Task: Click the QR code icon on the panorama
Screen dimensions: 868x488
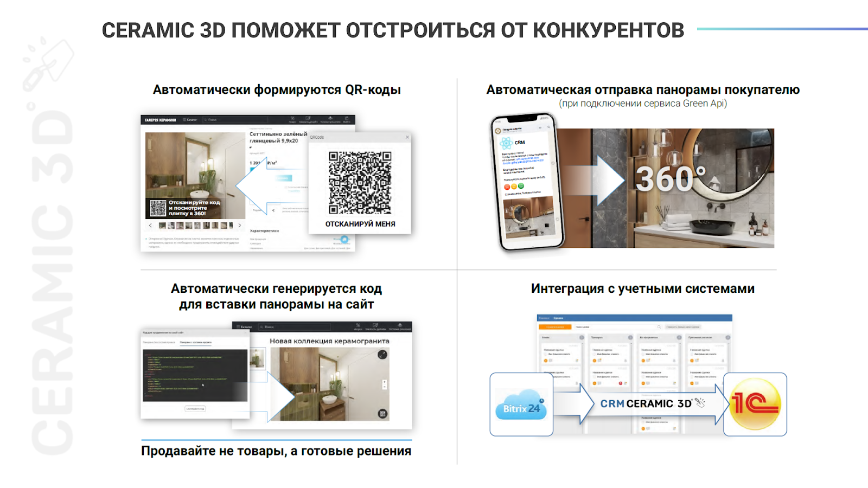Action: click(x=382, y=414)
